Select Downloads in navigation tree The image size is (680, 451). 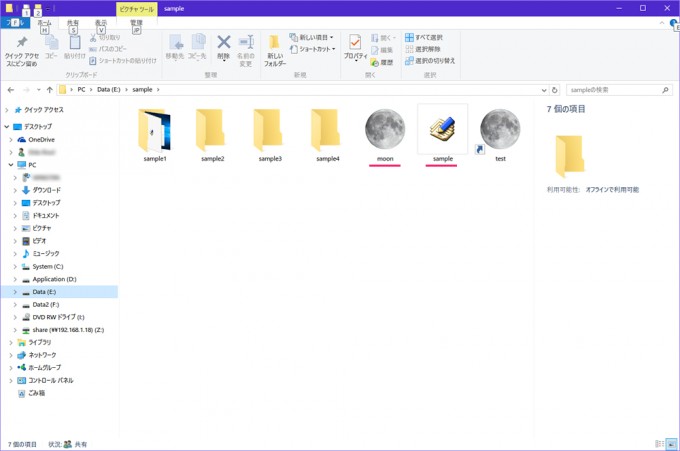(x=46, y=190)
